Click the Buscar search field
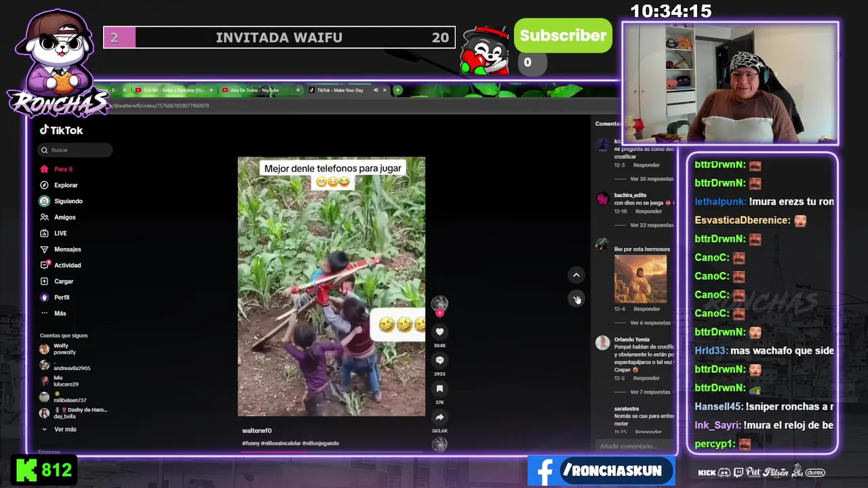Viewport: 868px width, 488px height. tap(75, 150)
